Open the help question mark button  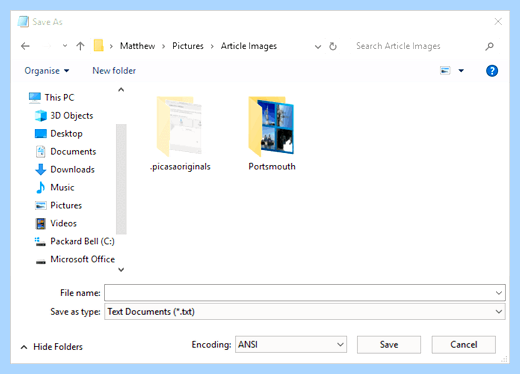(492, 71)
